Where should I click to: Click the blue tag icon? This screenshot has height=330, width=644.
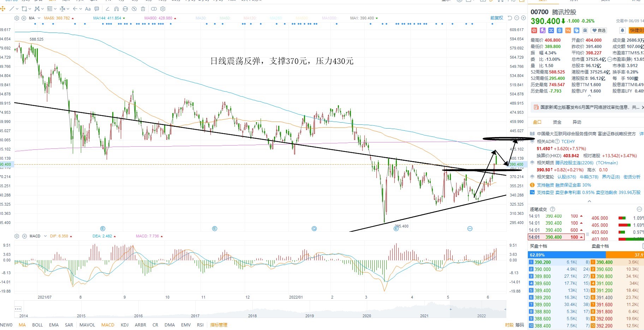tap(577, 30)
